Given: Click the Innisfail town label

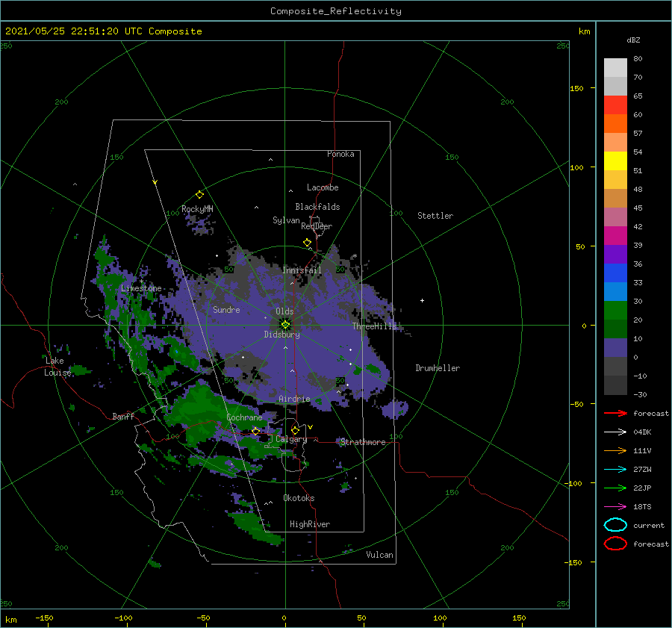Looking at the screenshot, I should [x=302, y=270].
